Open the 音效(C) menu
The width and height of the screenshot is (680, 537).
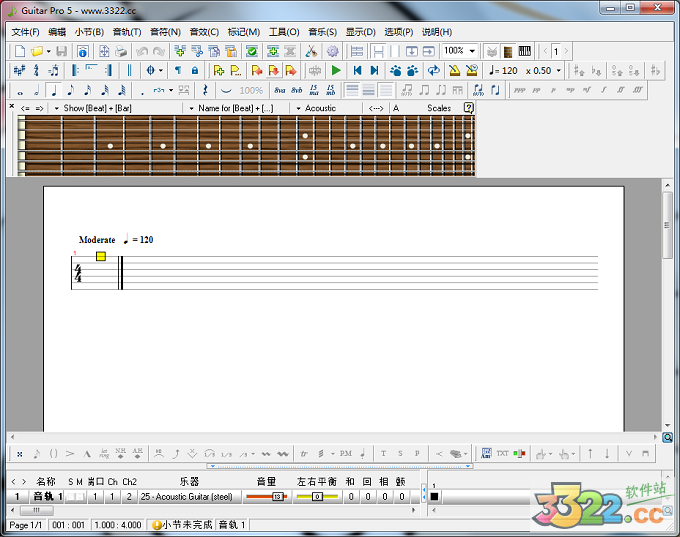click(204, 32)
